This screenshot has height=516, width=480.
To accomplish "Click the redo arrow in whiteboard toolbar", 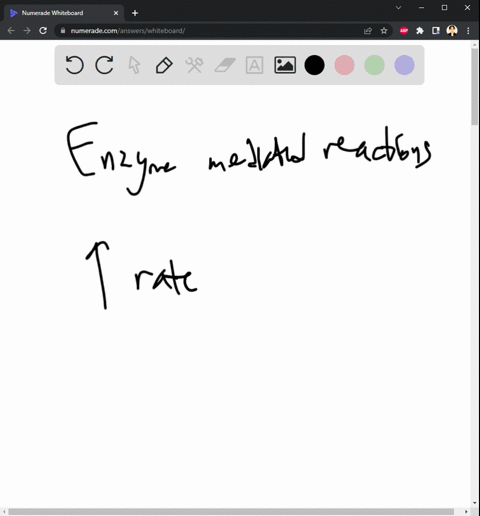I will pos(104,65).
